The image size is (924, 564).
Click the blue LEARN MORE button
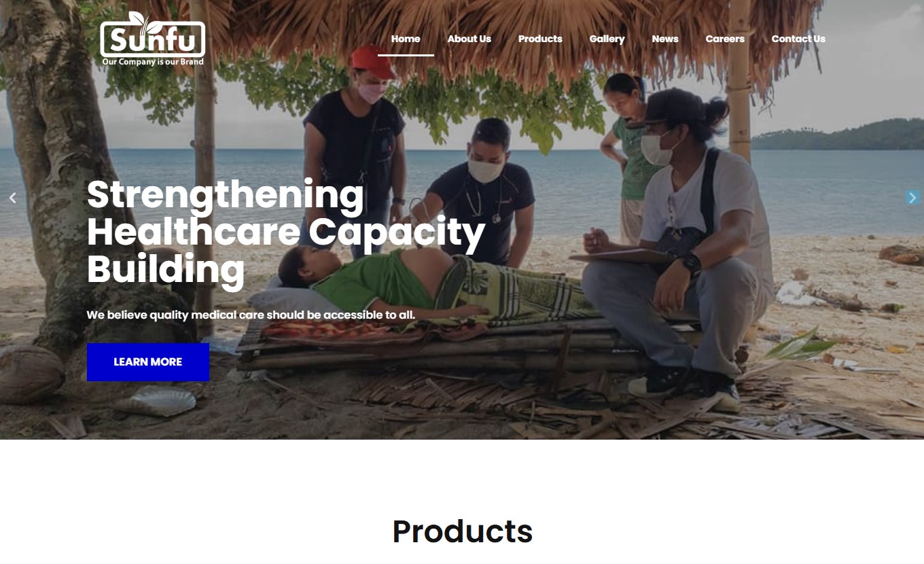pos(148,362)
